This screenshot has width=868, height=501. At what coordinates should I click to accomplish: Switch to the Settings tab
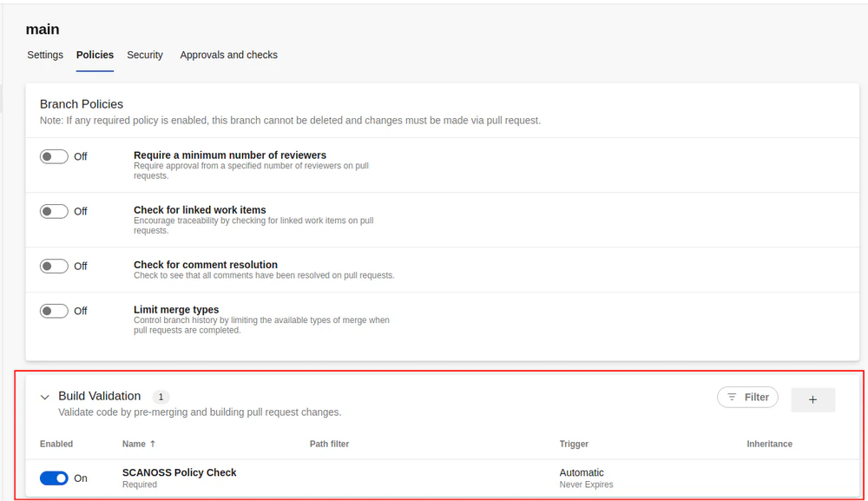pyautogui.click(x=44, y=55)
